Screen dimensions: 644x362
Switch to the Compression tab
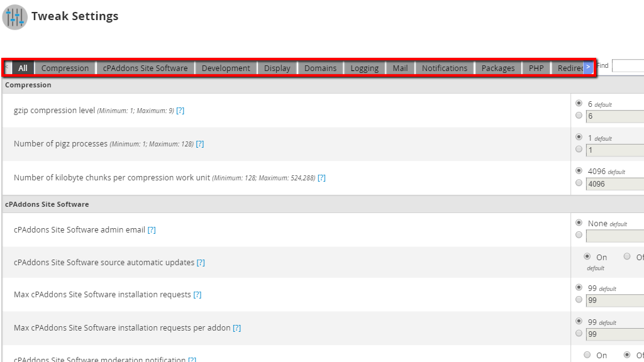65,68
